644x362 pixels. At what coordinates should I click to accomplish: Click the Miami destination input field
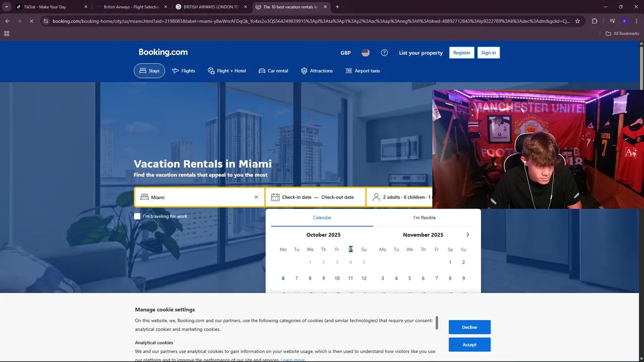point(200,198)
